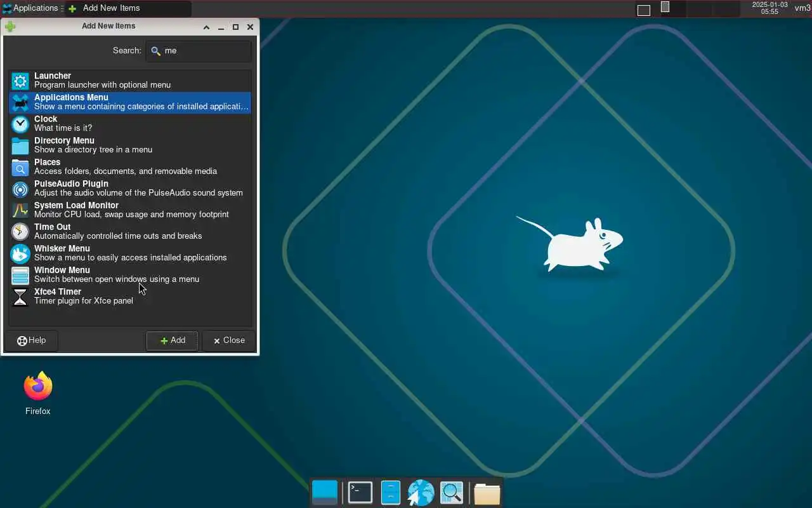812x508 pixels.
Task: Click the panel clock showing 05:55
Action: coord(769,8)
